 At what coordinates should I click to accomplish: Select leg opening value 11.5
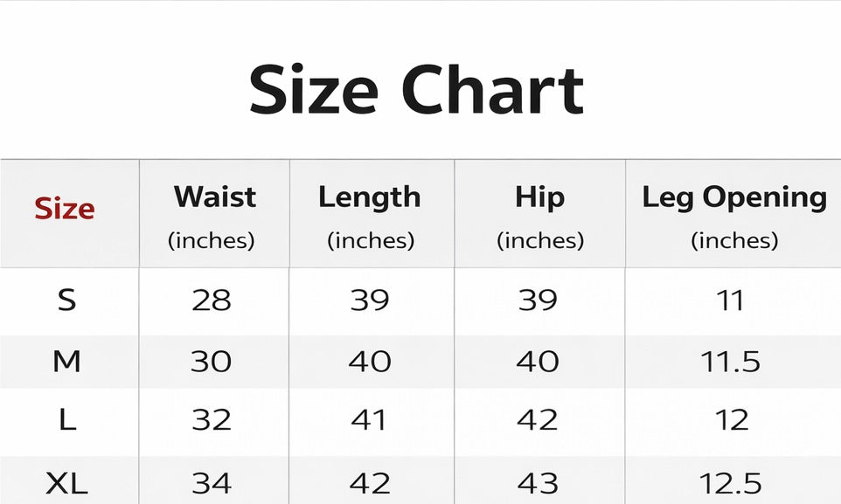pos(731,361)
